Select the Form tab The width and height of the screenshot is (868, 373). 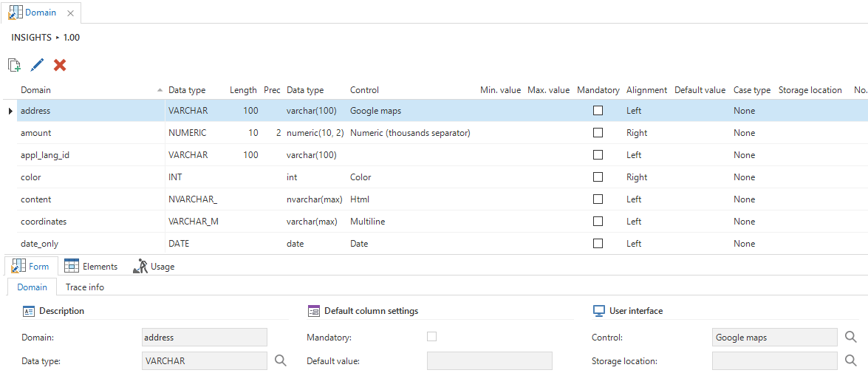tap(31, 267)
